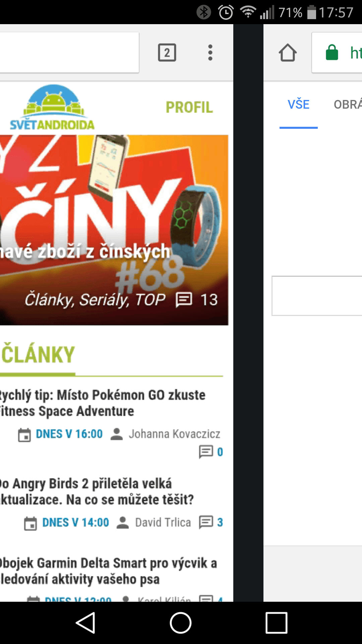This screenshot has height=644, width=362.
Task: Tap the comments icon showing 13 on banner
Action: click(184, 300)
